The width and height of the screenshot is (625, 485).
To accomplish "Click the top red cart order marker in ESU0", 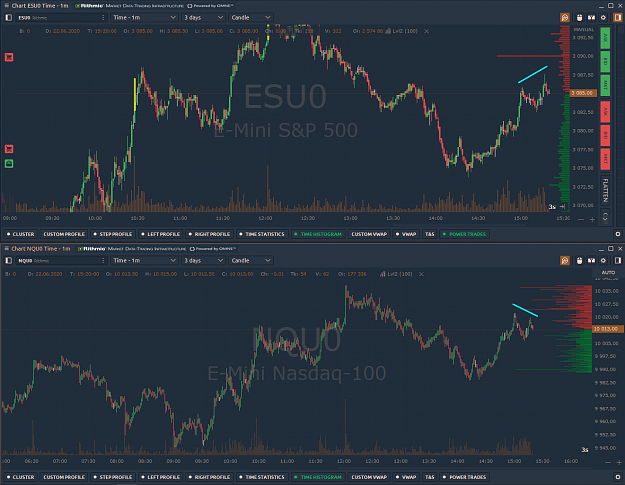I will (x=9, y=57).
